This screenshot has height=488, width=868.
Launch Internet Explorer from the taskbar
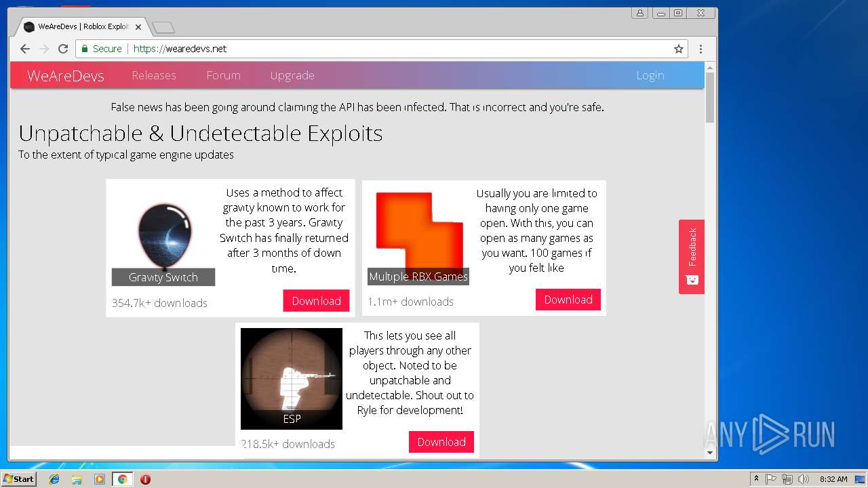tap(54, 479)
